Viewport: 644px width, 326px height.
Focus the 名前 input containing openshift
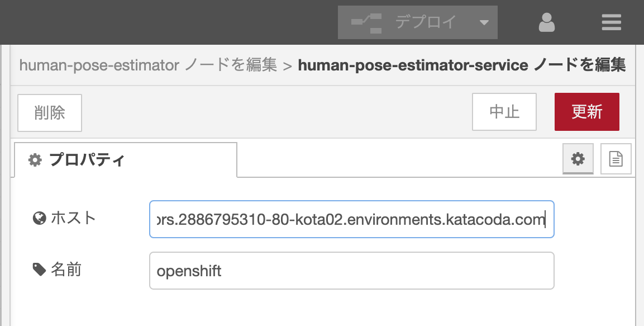click(x=351, y=271)
